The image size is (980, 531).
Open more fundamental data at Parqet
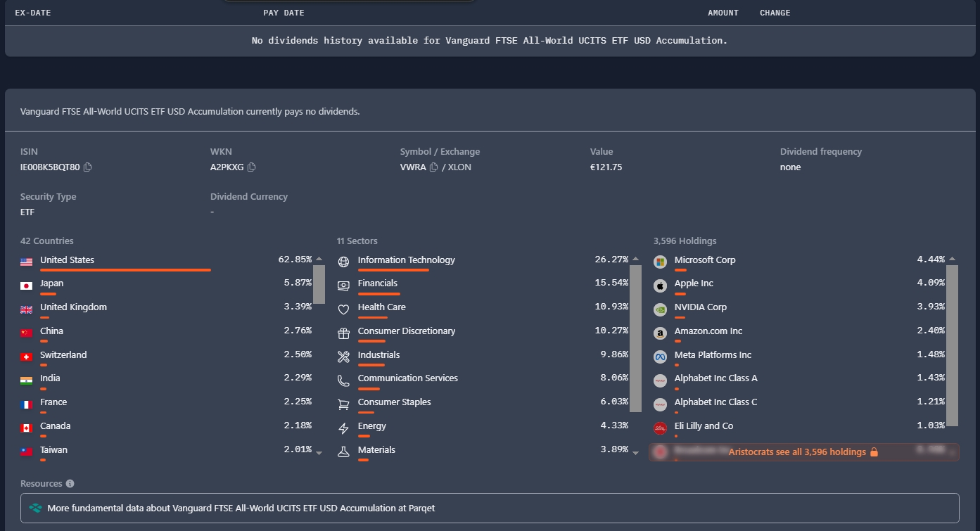(490, 508)
